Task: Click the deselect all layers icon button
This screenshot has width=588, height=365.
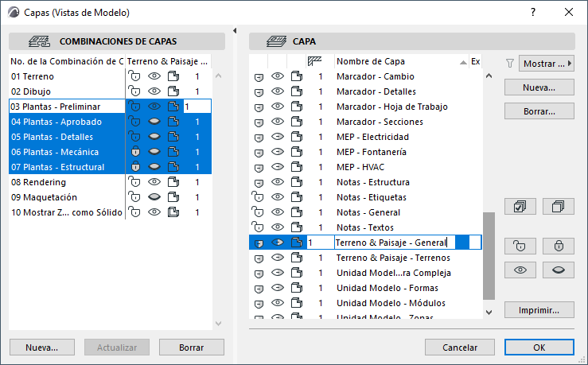Action: click(x=558, y=207)
